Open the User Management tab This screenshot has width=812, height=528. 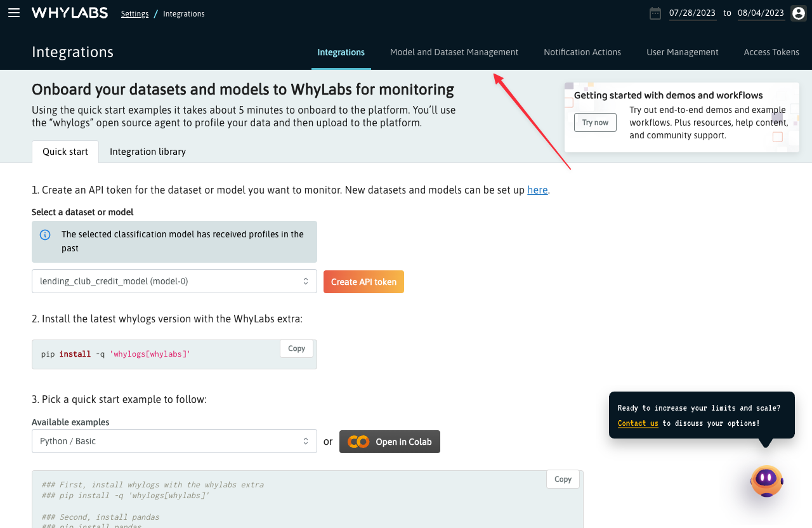coord(683,52)
